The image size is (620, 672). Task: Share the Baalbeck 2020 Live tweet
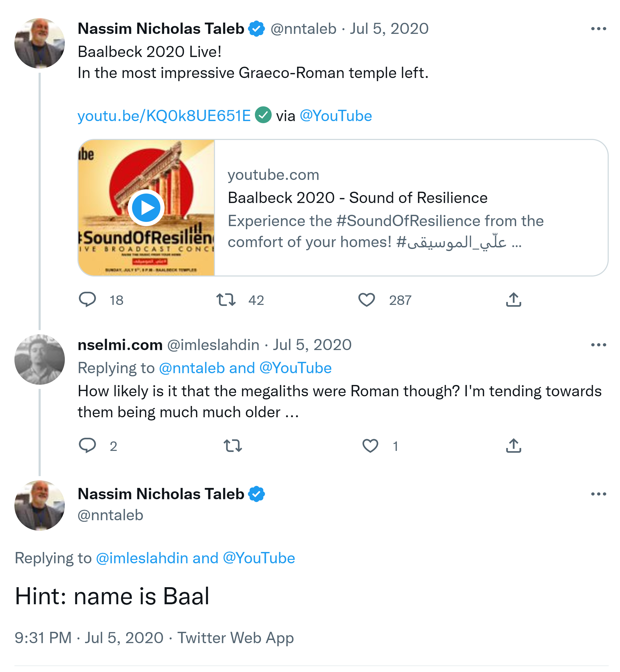pyautogui.click(x=513, y=299)
